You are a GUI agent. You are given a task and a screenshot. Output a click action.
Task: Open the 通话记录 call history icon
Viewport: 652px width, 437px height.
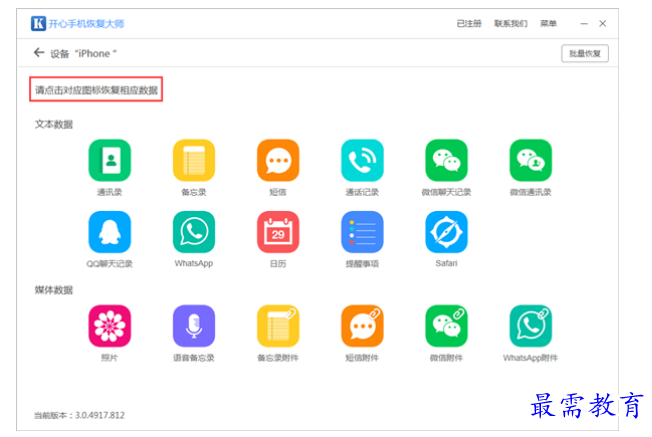[x=362, y=160]
